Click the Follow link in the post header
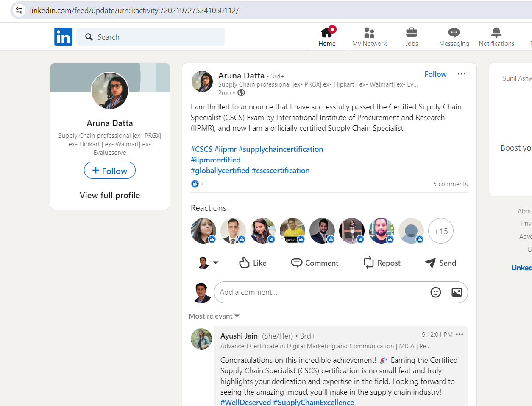Screen dimensions: 532x406 435,74
